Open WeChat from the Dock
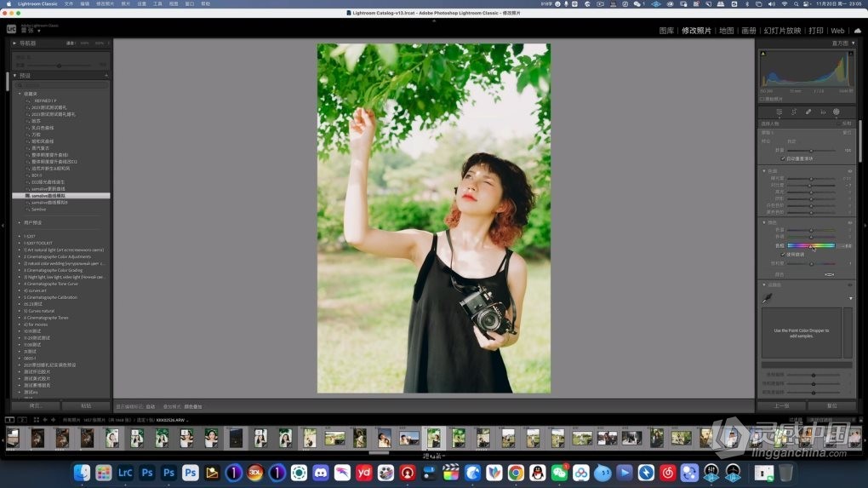 pos(559,472)
